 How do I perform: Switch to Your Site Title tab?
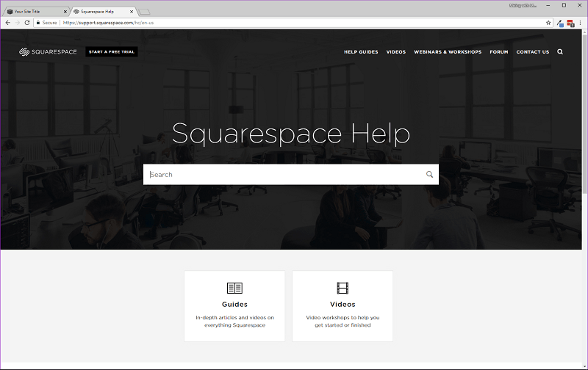coord(35,12)
